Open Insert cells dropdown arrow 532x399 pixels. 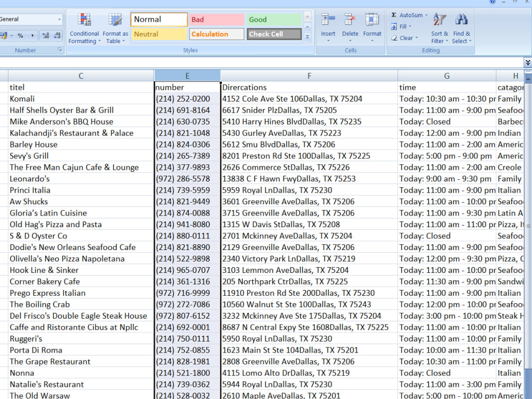click(x=328, y=41)
